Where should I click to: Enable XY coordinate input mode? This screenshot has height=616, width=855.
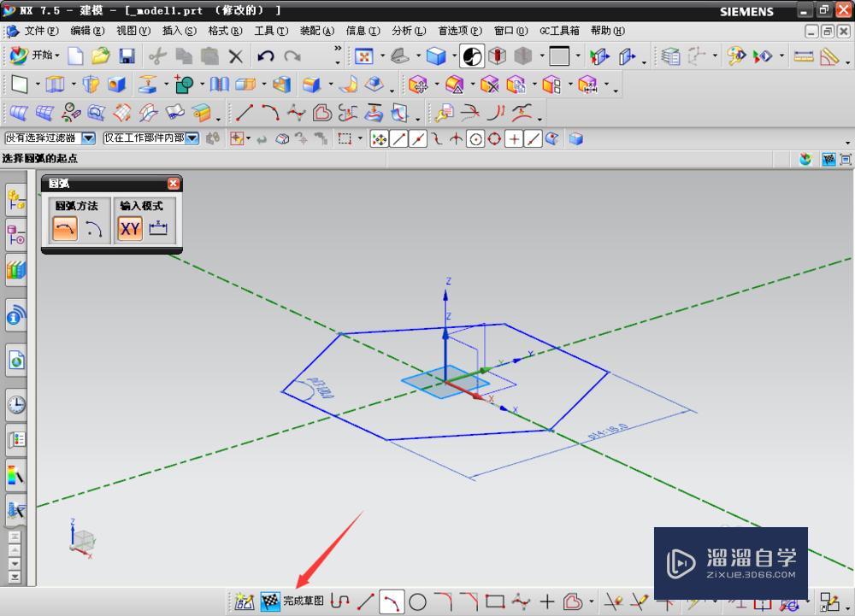[130, 228]
